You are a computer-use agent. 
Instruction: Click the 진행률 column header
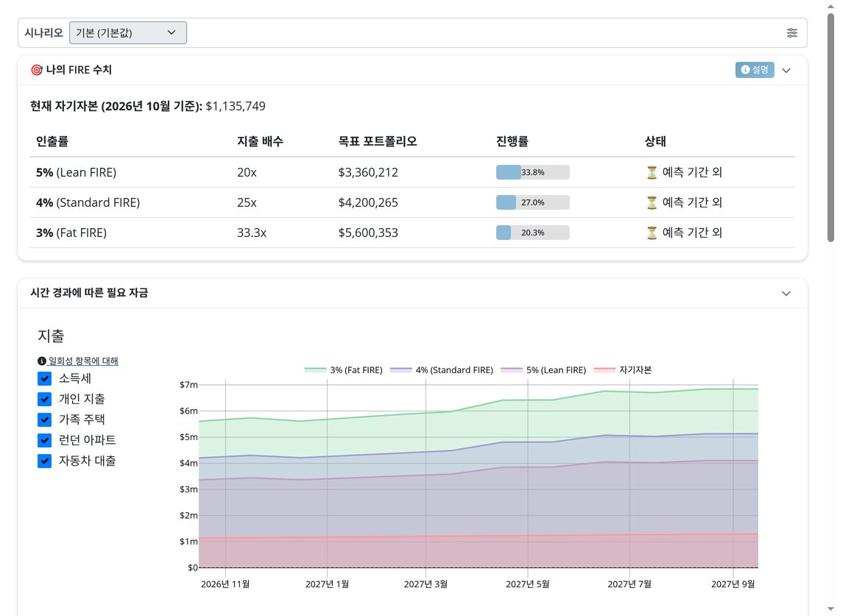(x=512, y=141)
